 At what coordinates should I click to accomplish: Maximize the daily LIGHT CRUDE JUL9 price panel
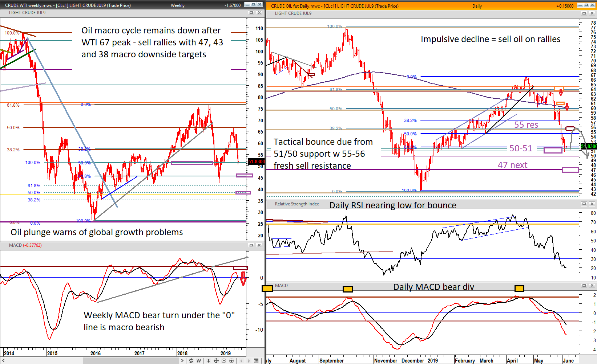[584, 13]
